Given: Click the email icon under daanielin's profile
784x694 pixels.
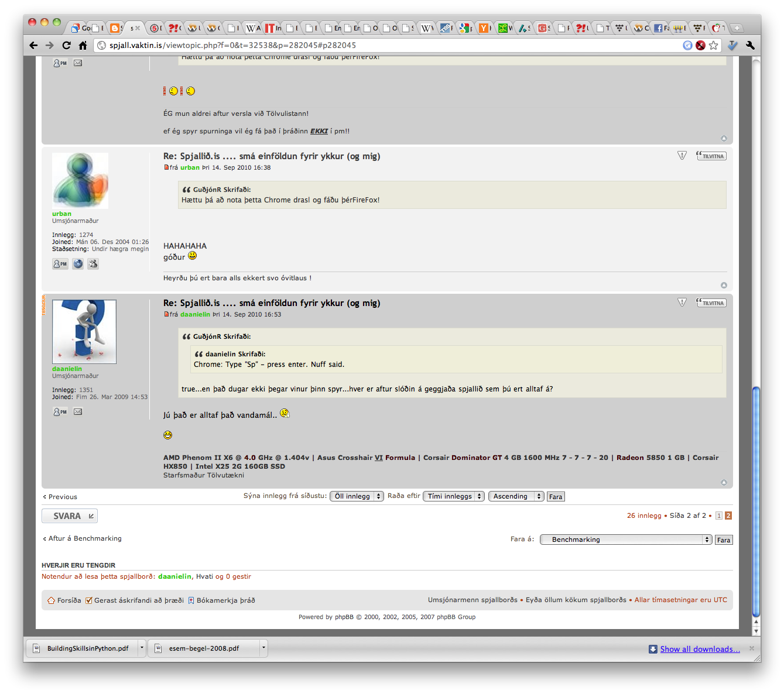Looking at the screenshot, I should 78,411.
